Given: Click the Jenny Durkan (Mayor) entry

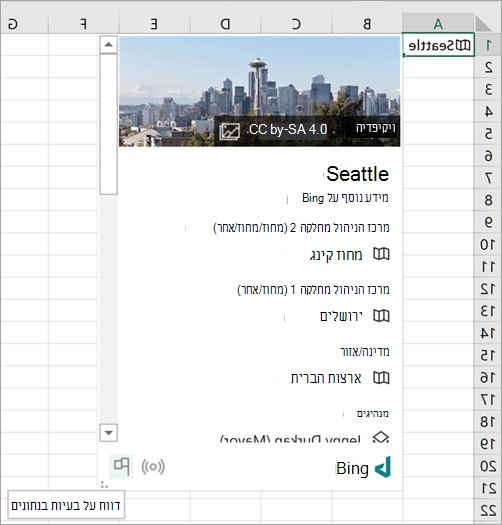Looking at the screenshot, I should click(x=290, y=438).
